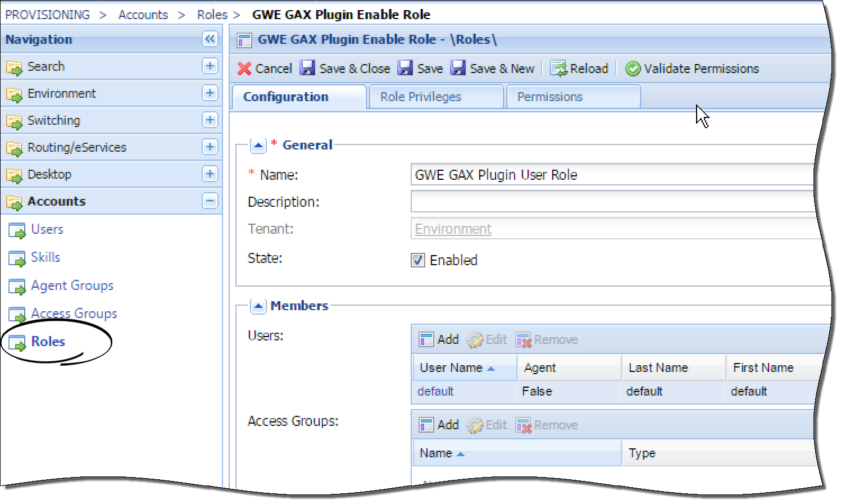
Task: Click inside the Description text field
Action: pos(612,202)
